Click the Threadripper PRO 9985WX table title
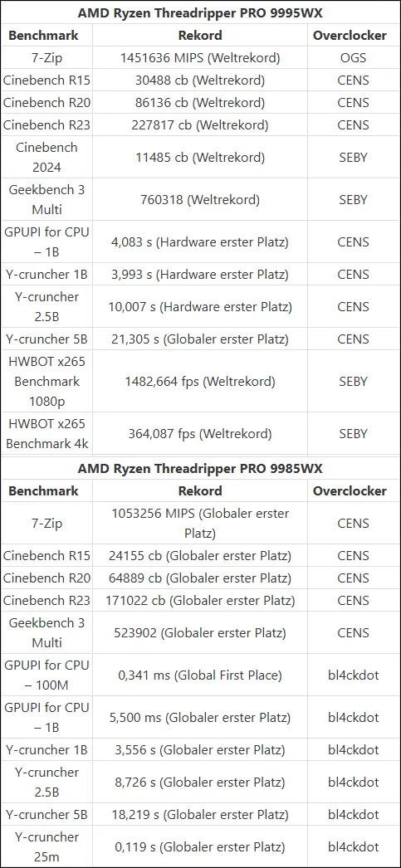Viewport: 401px width, 868px height. click(x=200, y=468)
